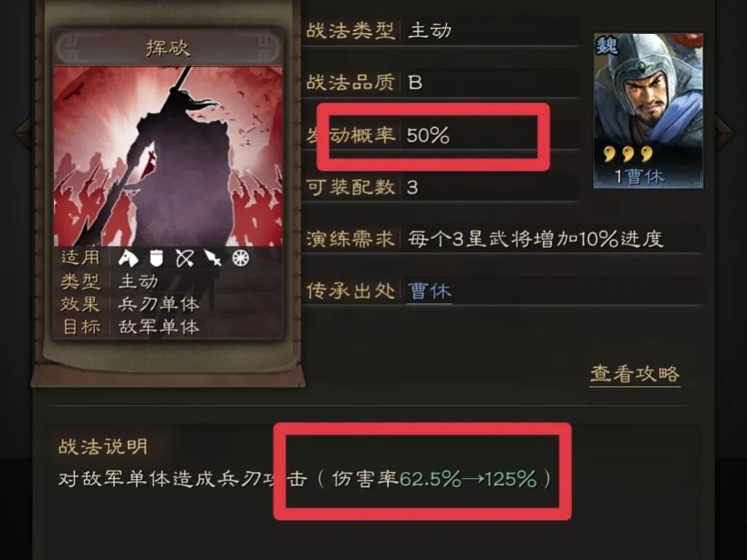Select the 可装配数 3 row
The image size is (747, 560).
point(442,187)
